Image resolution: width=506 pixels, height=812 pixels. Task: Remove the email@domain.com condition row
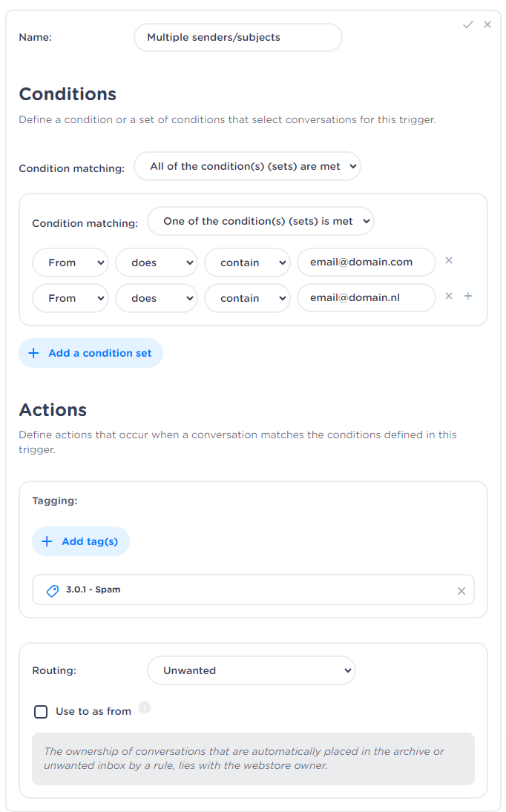pyautogui.click(x=449, y=260)
